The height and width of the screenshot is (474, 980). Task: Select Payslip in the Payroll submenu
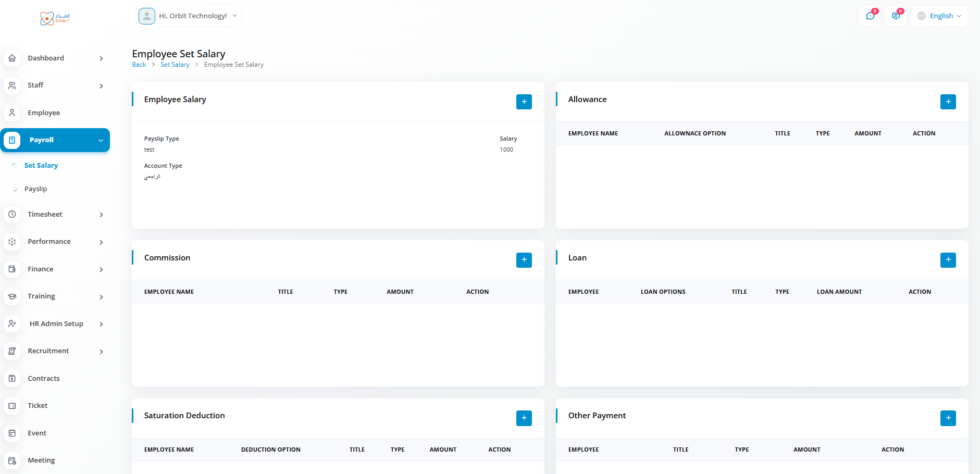[x=36, y=189]
